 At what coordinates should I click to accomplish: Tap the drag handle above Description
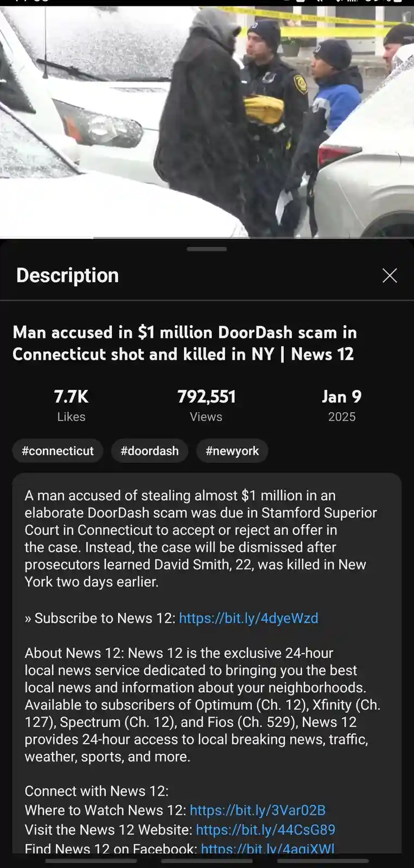click(x=207, y=249)
